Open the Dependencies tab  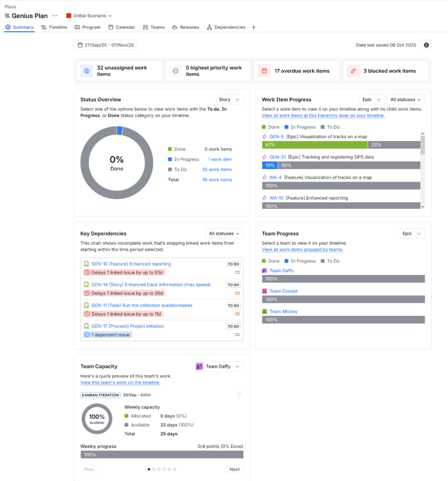tap(226, 28)
